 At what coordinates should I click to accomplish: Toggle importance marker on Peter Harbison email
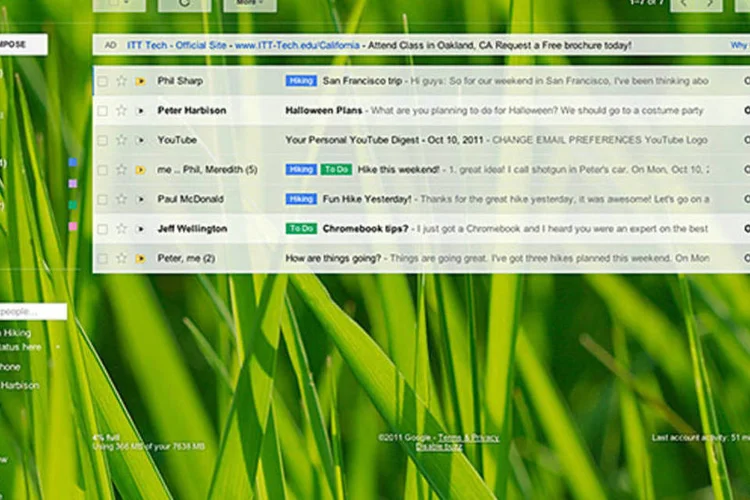pyautogui.click(x=141, y=111)
